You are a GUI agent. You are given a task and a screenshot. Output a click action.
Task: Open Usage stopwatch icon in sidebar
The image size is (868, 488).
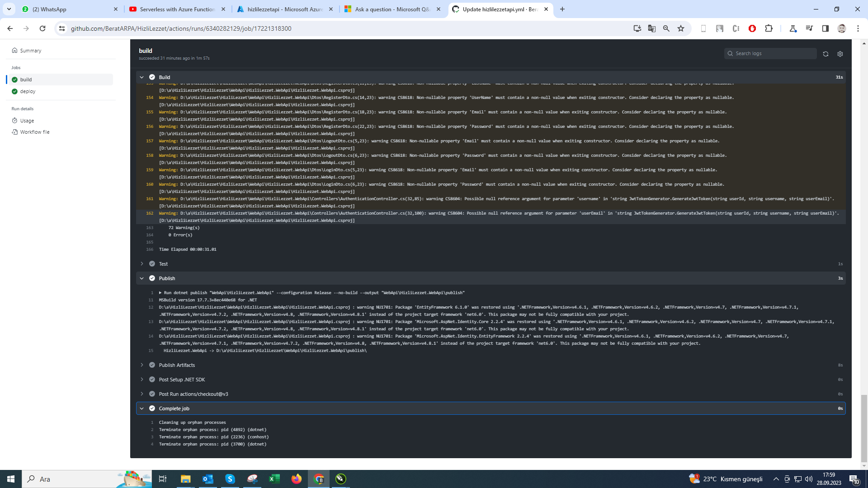pyautogui.click(x=15, y=121)
